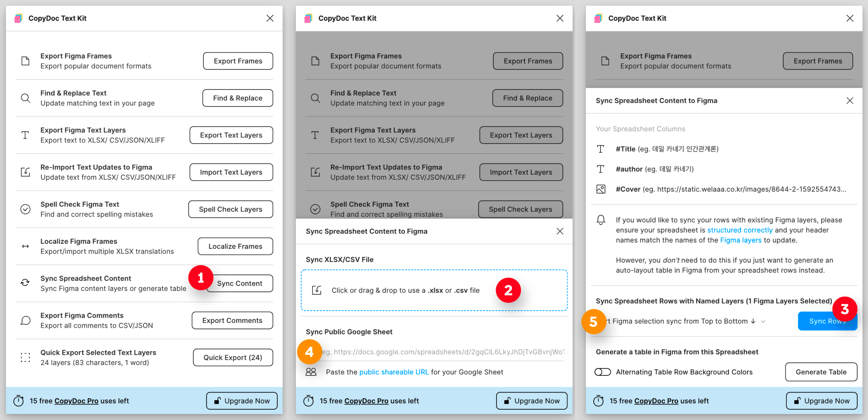Screen dimensions: 868x420
Task: Toggle Alternating Table Row Background Colors
Action: click(602, 372)
